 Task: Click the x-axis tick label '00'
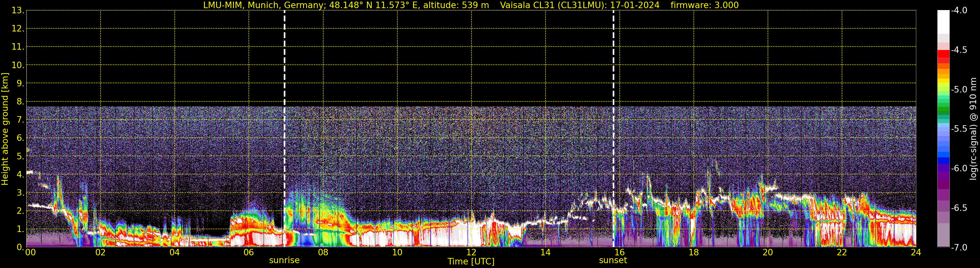pyautogui.click(x=31, y=252)
